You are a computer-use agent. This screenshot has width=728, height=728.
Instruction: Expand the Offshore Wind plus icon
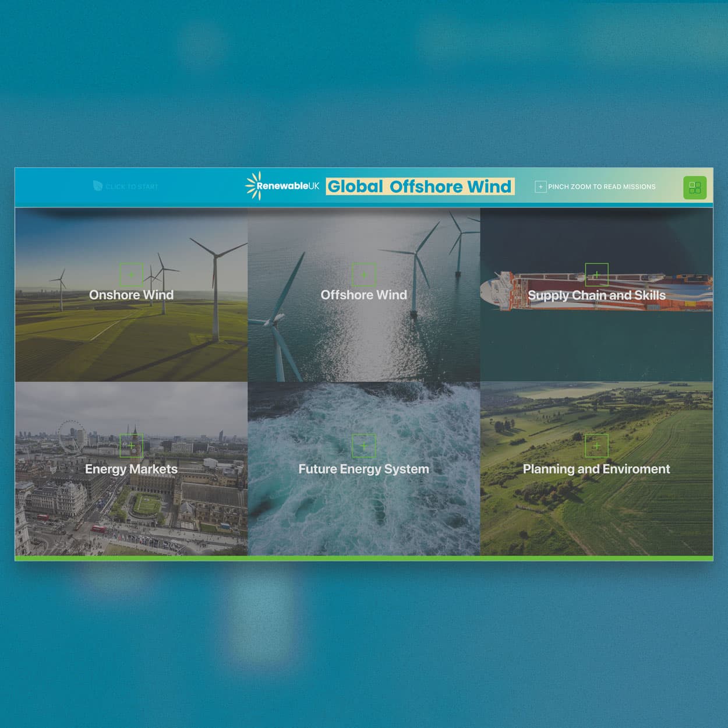[364, 274]
